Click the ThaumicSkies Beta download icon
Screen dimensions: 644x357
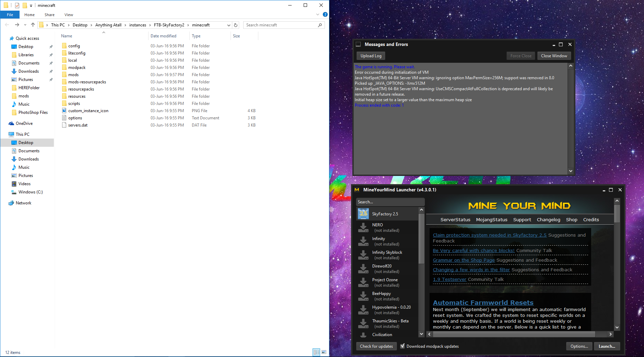pyautogui.click(x=363, y=323)
